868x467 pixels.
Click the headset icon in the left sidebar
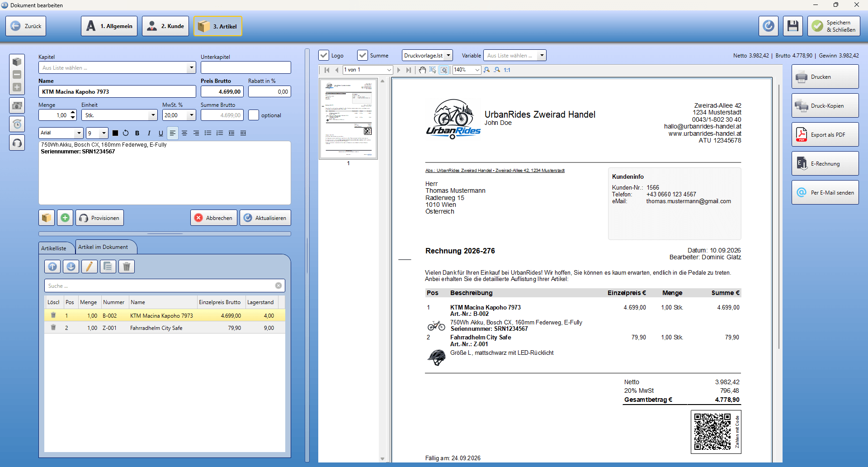[x=17, y=143]
